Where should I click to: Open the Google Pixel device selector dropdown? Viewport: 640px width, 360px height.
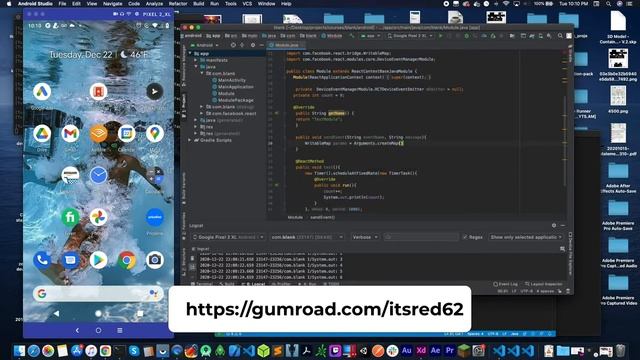pyautogui.click(x=410, y=36)
